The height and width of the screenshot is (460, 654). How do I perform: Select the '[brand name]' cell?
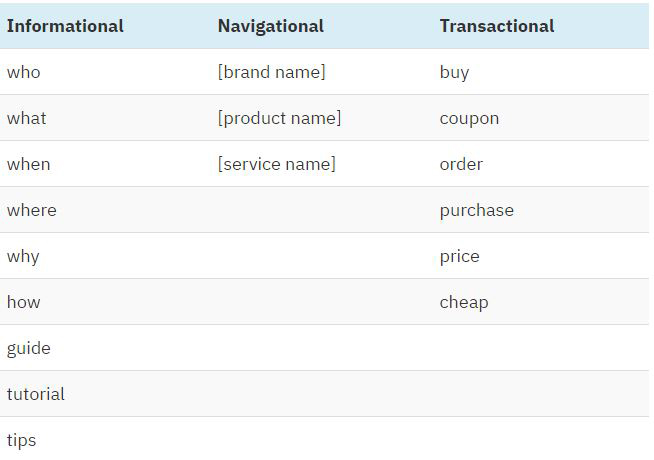pos(271,72)
